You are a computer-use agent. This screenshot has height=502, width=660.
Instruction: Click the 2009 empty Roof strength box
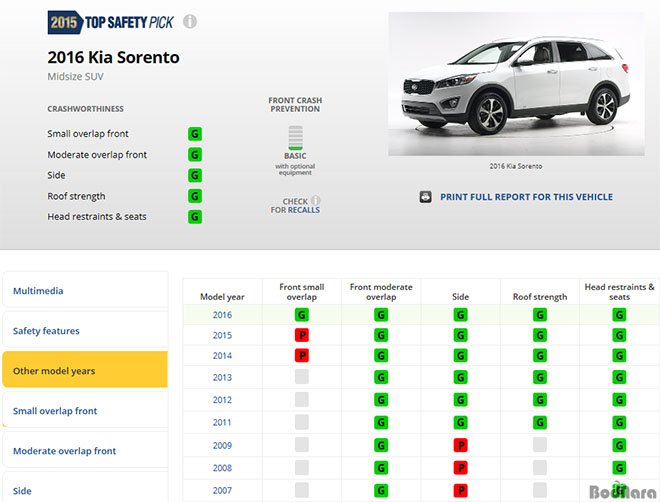coord(540,444)
